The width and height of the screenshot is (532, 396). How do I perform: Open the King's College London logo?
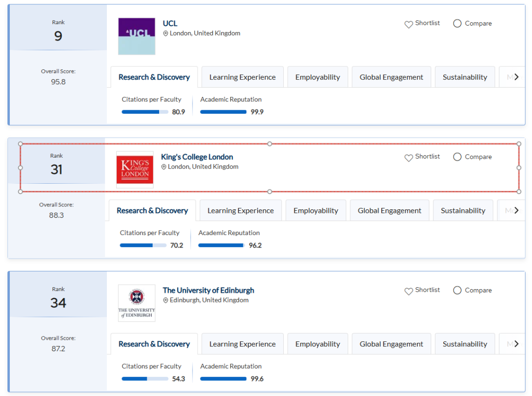134,169
